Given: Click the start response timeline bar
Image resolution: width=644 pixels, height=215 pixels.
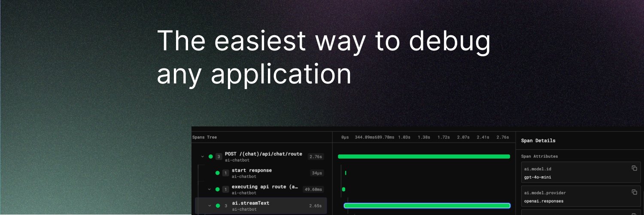Looking at the screenshot, I should (x=346, y=173).
